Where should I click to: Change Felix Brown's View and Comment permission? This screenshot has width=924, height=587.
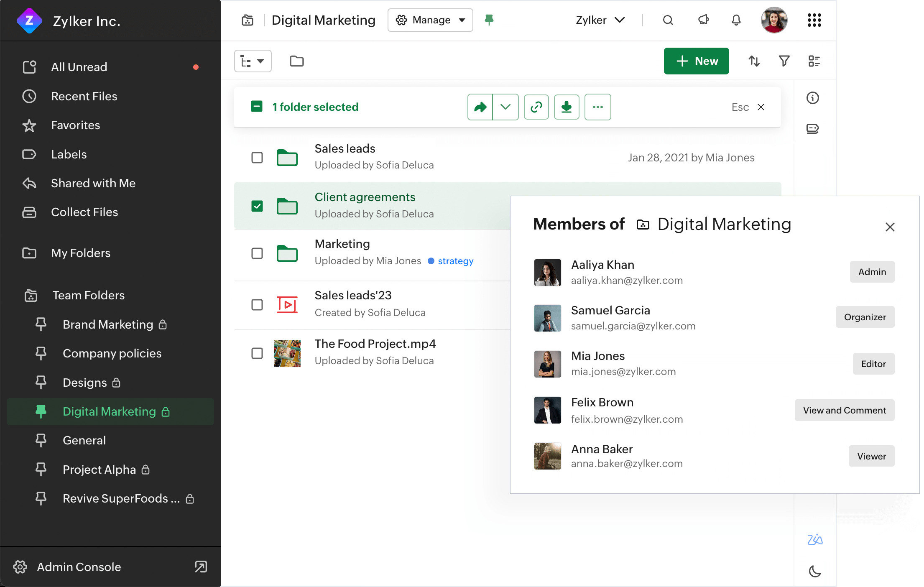click(x=845, y=410)
